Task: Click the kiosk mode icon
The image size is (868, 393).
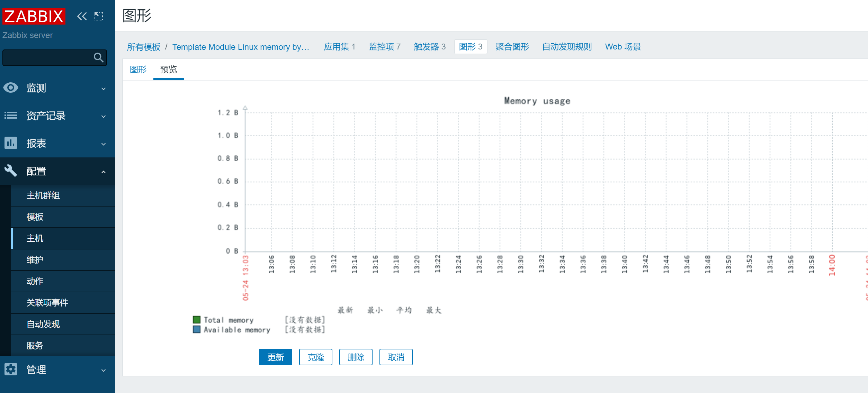Action: click(99, 16)
